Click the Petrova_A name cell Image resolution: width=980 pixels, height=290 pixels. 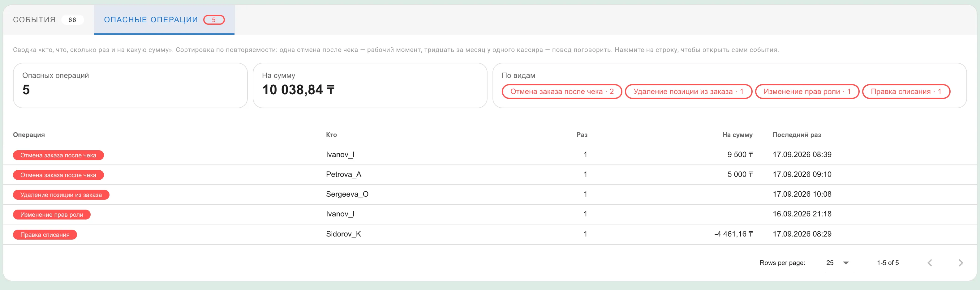pyautogui.click(x=344, y=174)
